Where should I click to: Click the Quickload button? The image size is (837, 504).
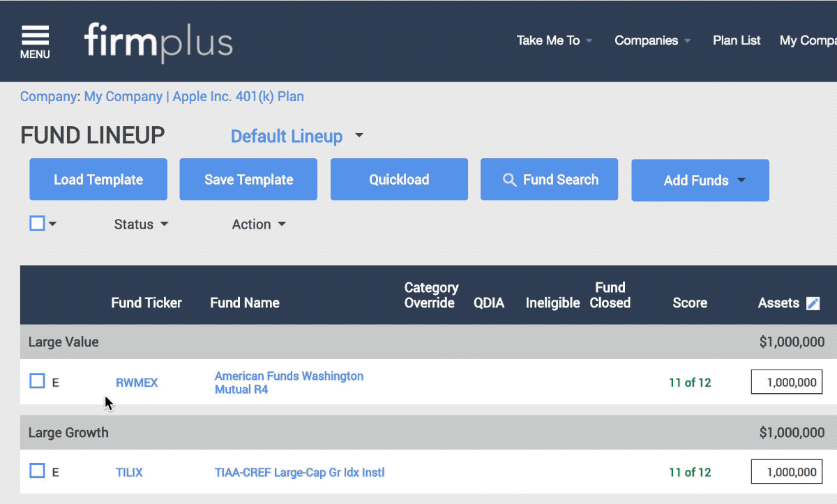(x=399, y=179)
